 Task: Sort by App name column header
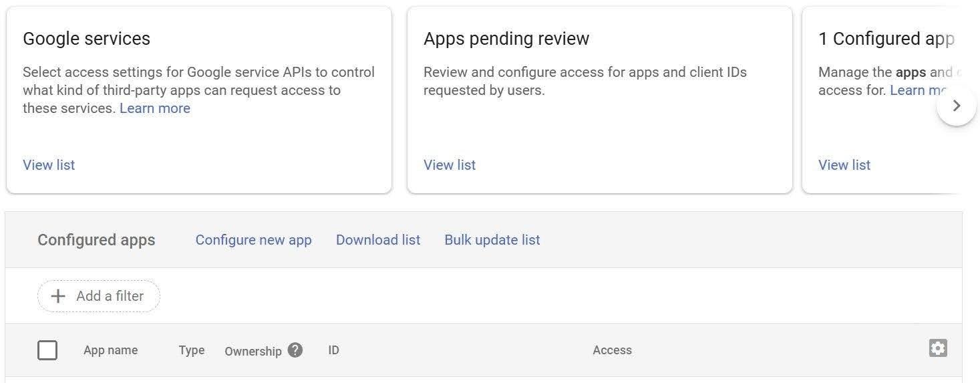110,350
